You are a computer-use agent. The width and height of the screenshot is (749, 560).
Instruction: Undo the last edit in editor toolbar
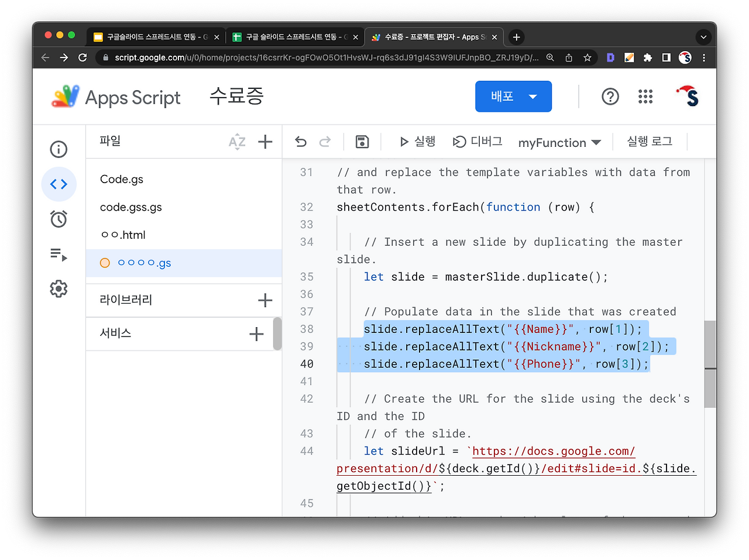(301, 142)
